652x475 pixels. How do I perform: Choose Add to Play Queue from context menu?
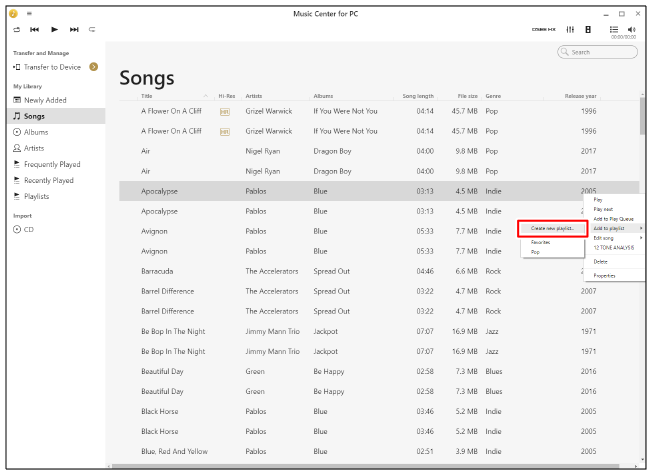(x=613, y=218)
